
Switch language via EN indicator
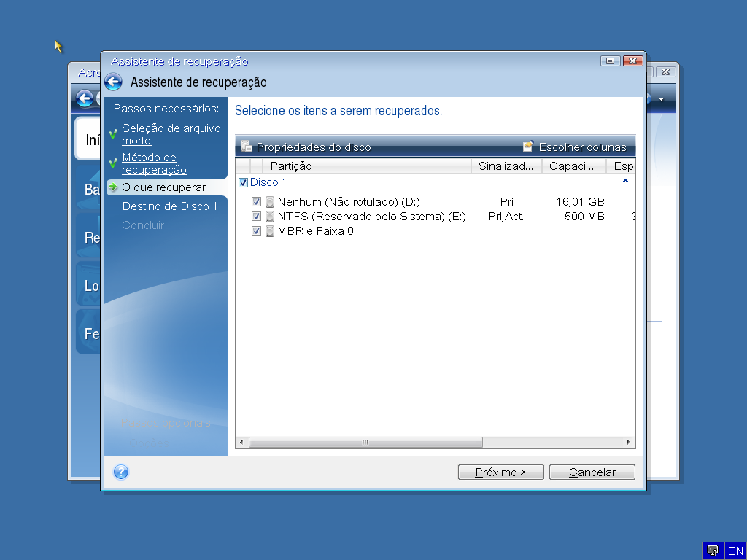tap(735, 551)
